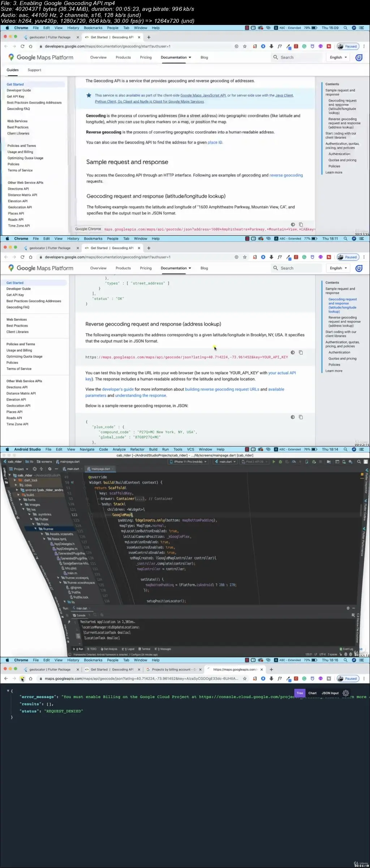Open JSON viewer settings gear
Image resolution: width=370 pixels, height=868 pixels.
346,693
